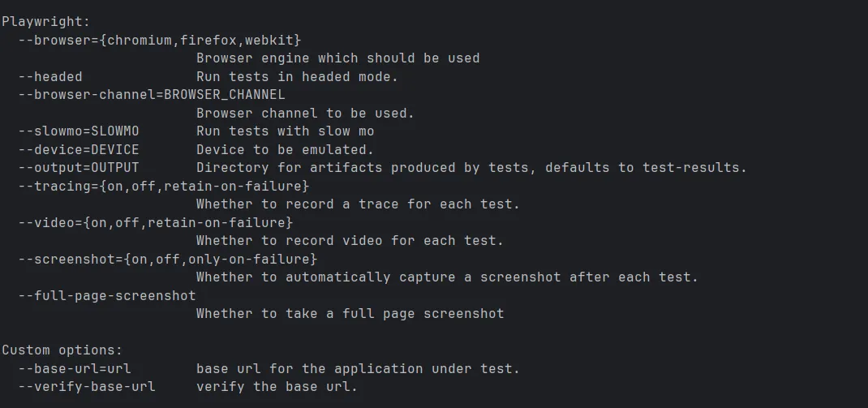Click the "Browser engine which should be used" description
868x408 pixels.
pyautogui.click(x=337, y=58)
